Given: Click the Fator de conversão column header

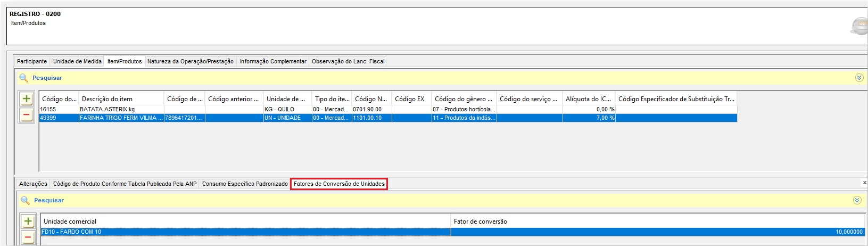Looking at the screenshot, I should point(657,222).
